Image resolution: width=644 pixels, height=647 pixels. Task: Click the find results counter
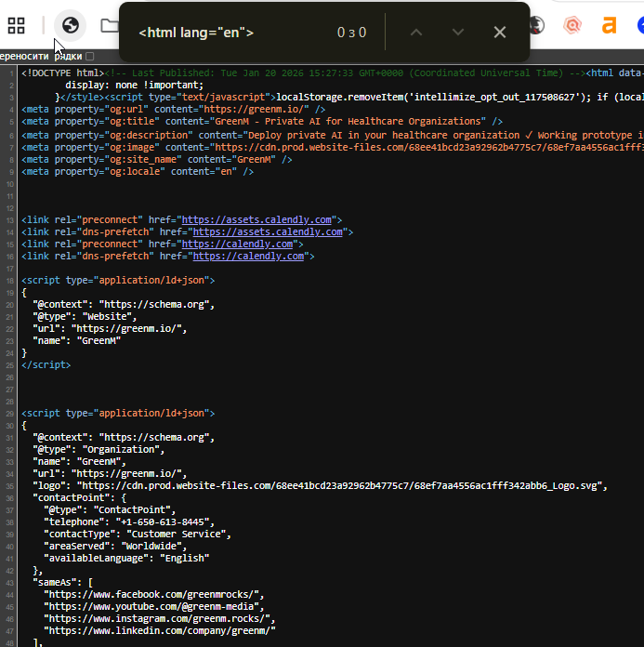pos(351,33)
